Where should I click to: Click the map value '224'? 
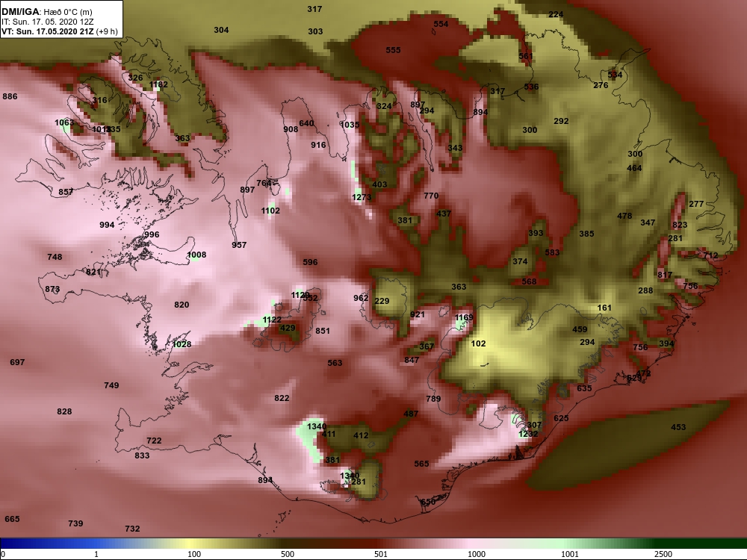pyautogui.click(x=556, y=14)
